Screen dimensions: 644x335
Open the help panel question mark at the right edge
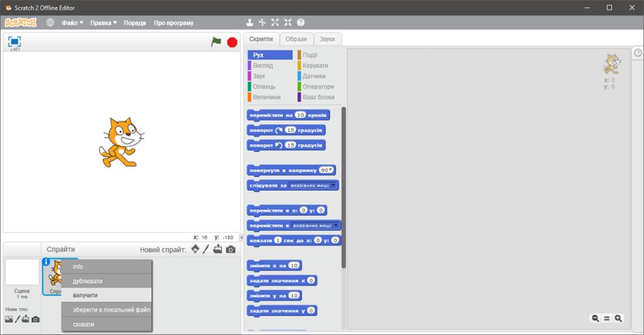tap(638, 52)
